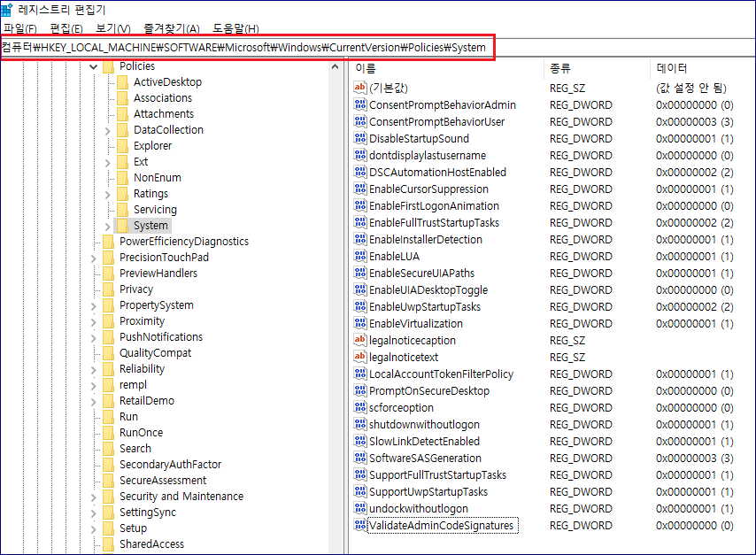Expand the DataCollection key
The width and height of the screenshot is (756, 555).
tap(107, 131)
